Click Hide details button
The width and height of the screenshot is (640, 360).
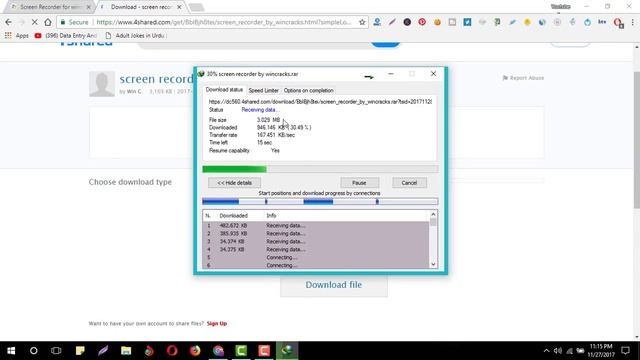coord(234,183)
